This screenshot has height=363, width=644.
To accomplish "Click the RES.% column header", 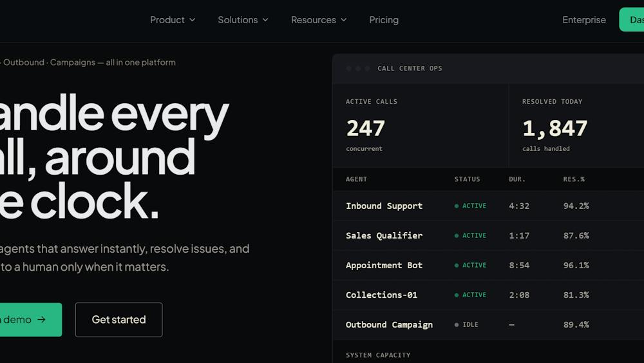I will click(x=574, y=179).
